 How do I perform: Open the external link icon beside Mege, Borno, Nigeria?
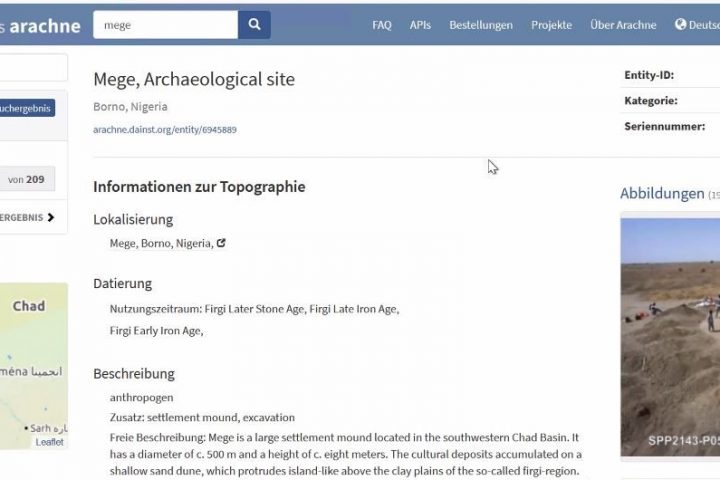(x=221, y=243)
